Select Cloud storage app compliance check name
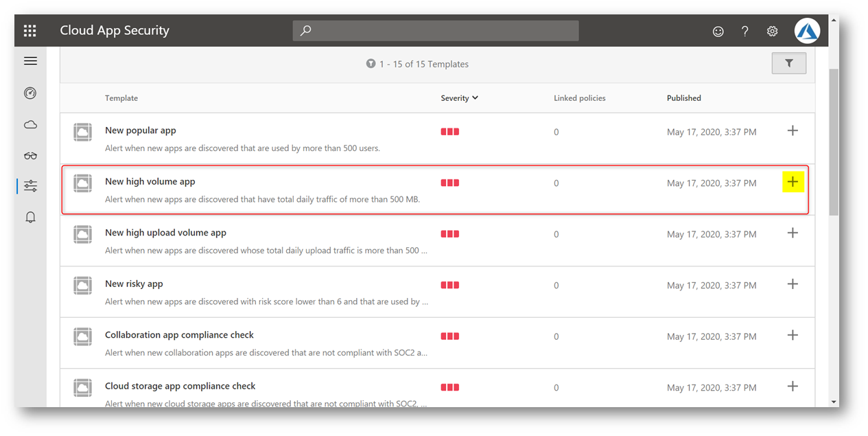Viewport: 868px width, 436px height. point(180,386)
